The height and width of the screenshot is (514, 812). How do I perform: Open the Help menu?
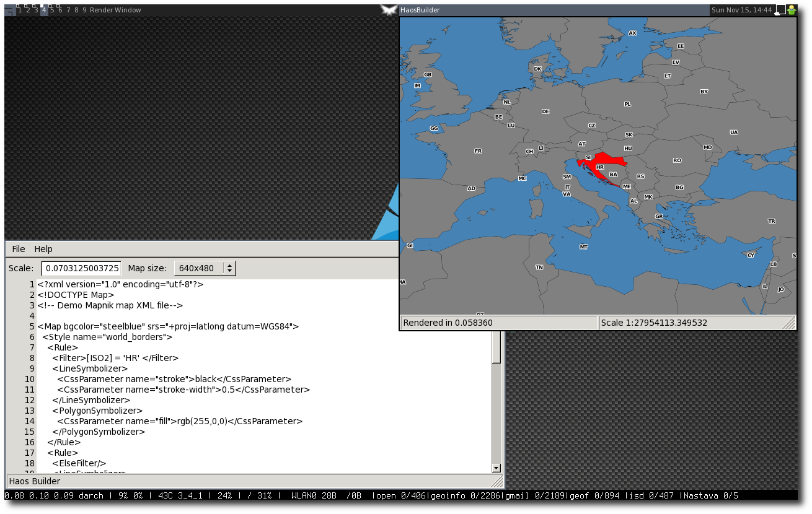tap(43, 249)
